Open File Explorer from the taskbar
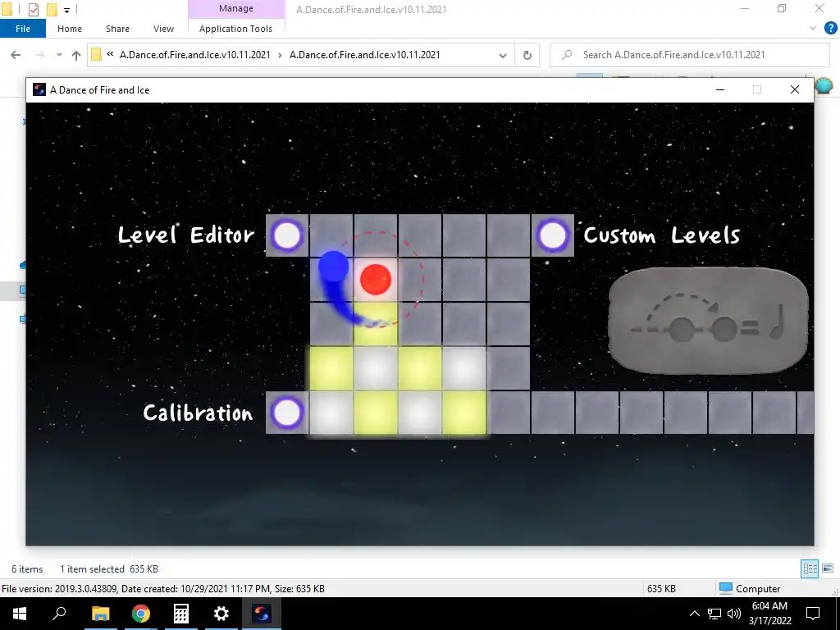The image size is (840, 630). pyautogui.click(x=100, y=614)
